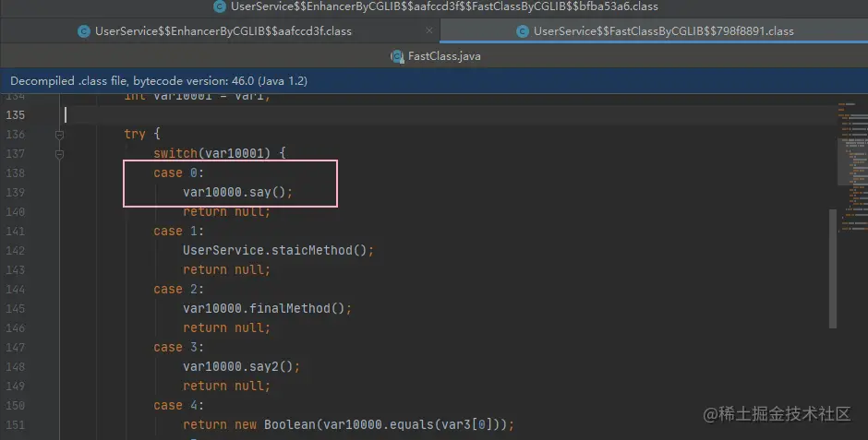This screenshot has height=440, width=868.
Task: Click line number 151 in gutter
Action: 16,424
